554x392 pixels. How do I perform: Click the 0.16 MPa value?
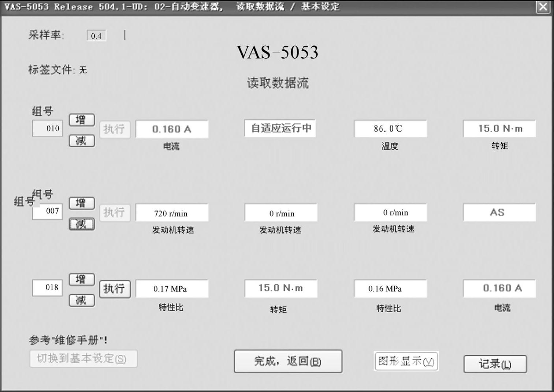[x=390, y=289]
